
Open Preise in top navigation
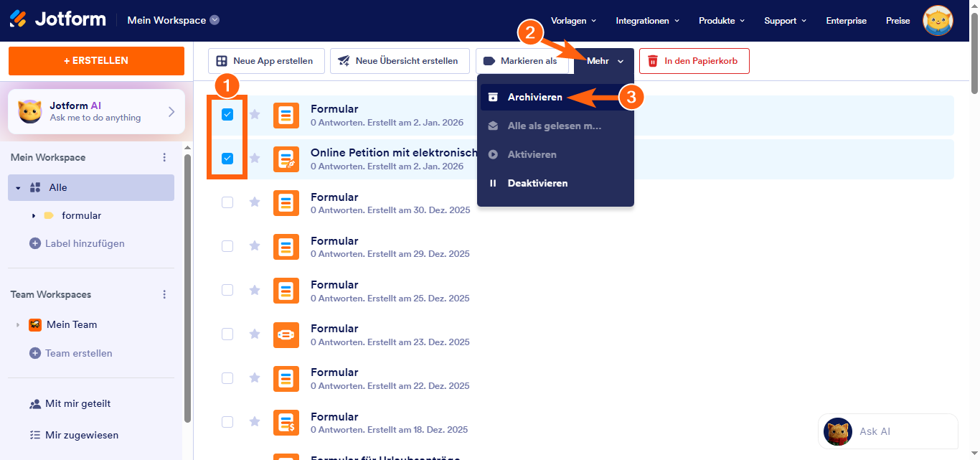tap(897, 21)
